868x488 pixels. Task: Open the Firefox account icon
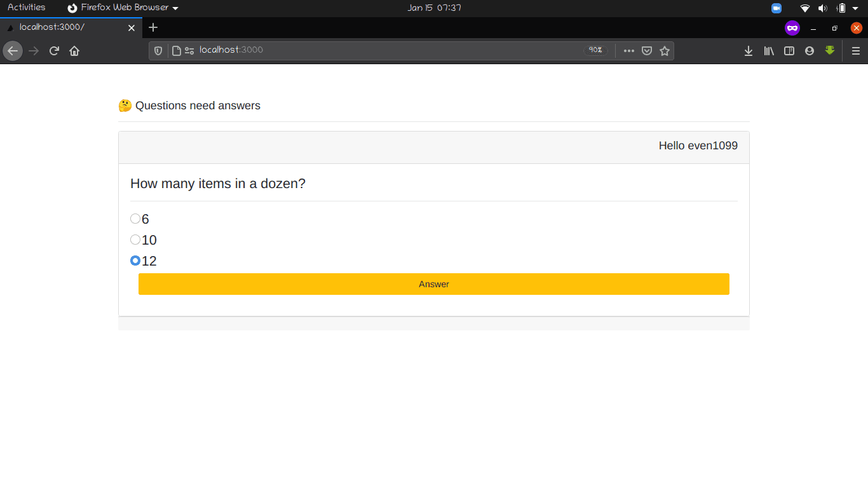[x=810, y=51]
